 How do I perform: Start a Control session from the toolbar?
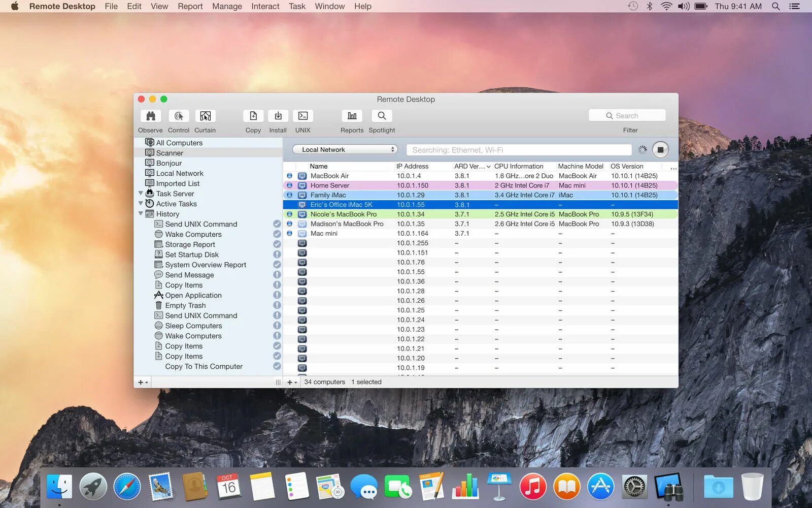179,116
